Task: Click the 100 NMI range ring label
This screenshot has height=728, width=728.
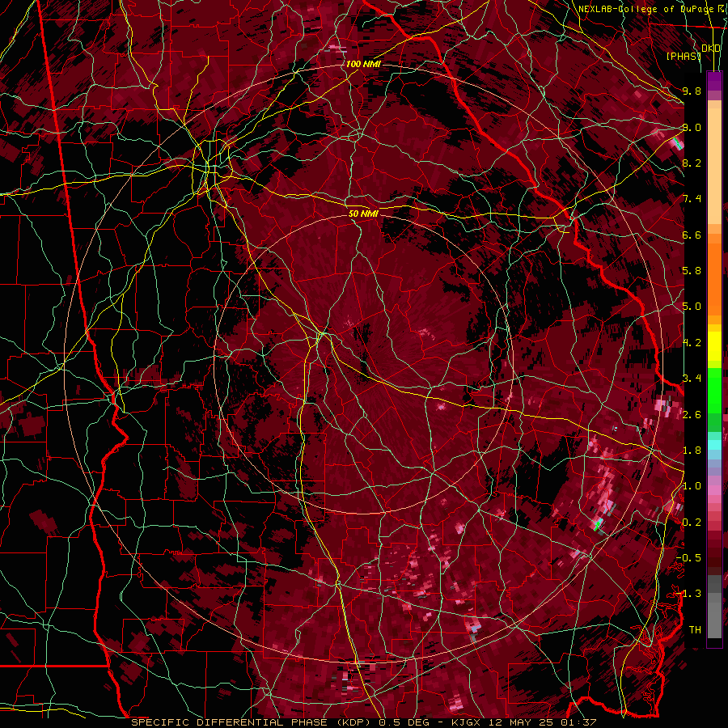Action: [363, 64]
